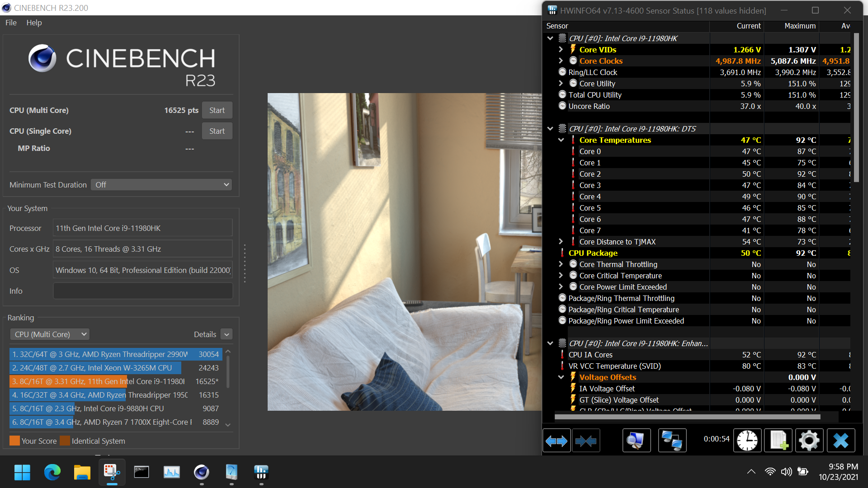Collapse first CPU i9-11980HK sensor group
Image resolution: width=868 pixels, height=488 pixels.
point(550,38)
